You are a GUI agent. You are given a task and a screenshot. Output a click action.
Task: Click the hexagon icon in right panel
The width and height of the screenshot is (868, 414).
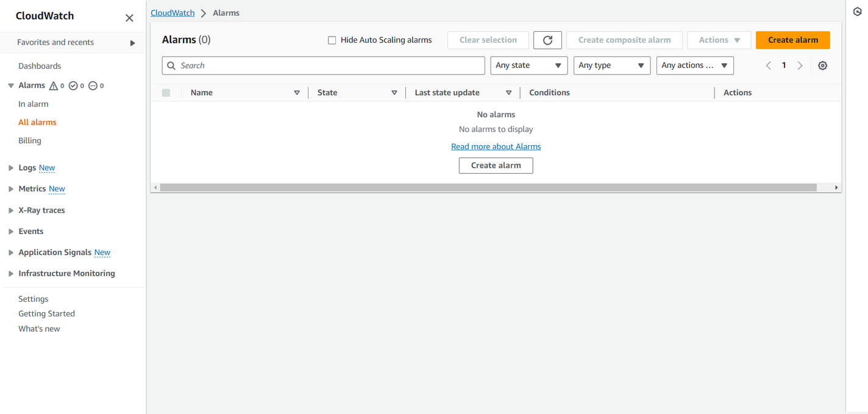click(x=857, y=12)
